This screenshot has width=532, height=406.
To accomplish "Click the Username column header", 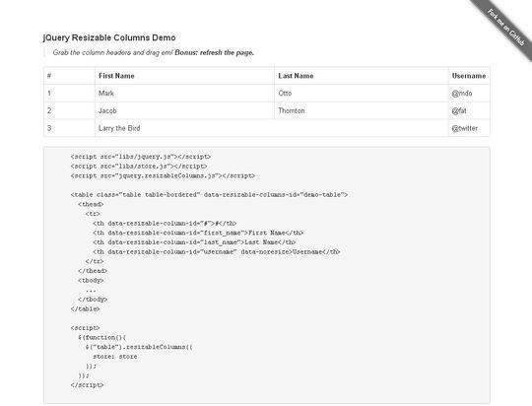I will click(469, 76).
